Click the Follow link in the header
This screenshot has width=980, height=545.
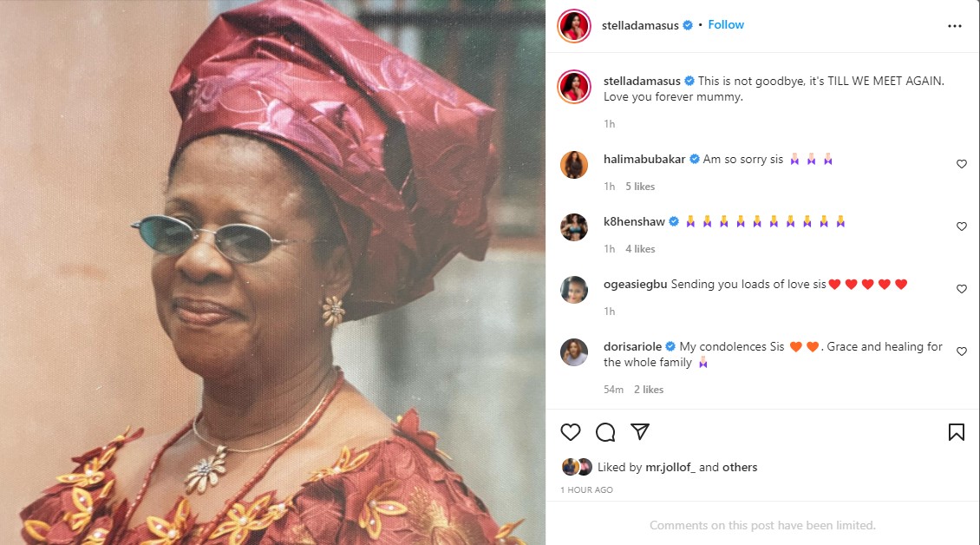(726, 25)
